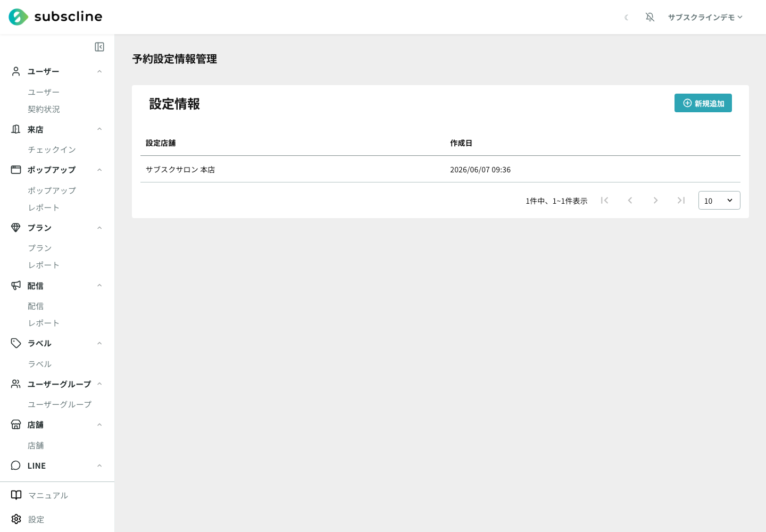Click the プラン diamond icon

[16, 228]
